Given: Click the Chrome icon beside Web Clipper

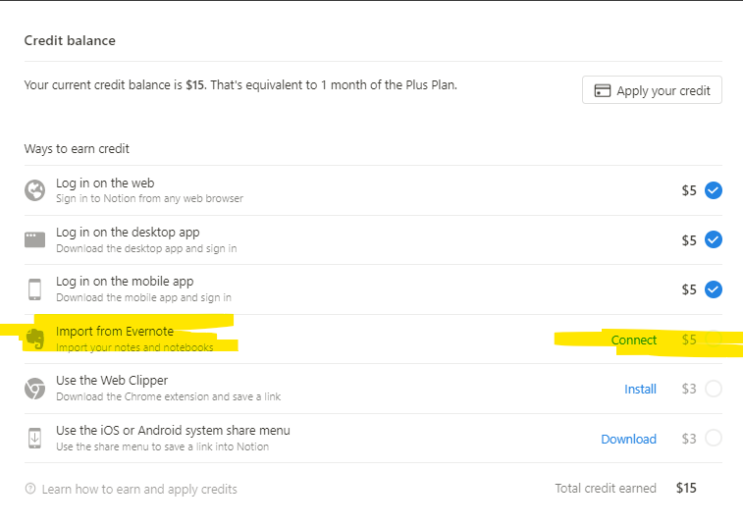Looking at the screenshot, I should tap(35, 388).
